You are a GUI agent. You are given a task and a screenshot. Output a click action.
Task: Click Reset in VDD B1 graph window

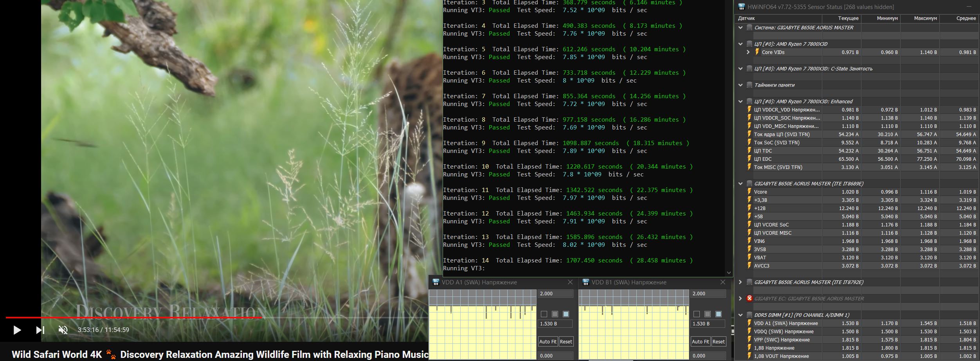click(719, 341)
